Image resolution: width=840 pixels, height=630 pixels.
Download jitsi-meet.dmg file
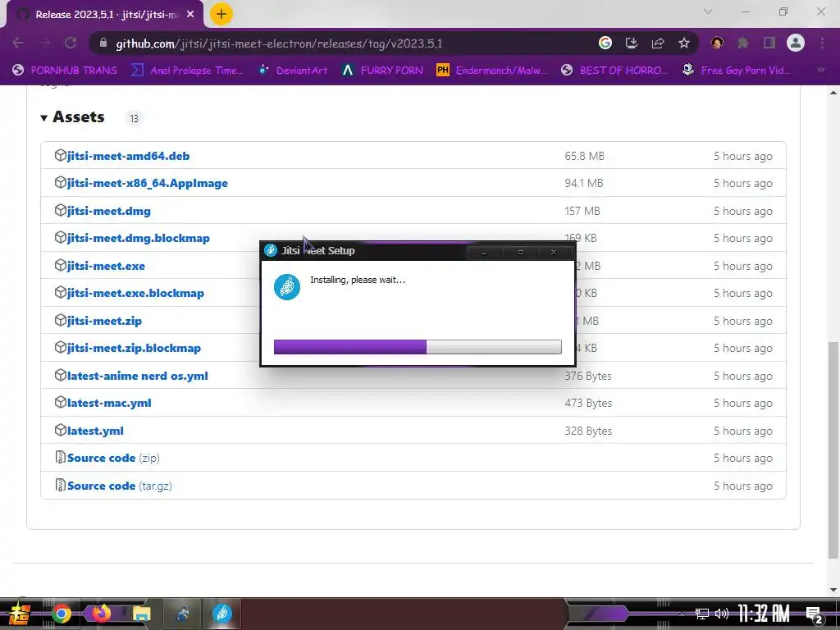pyautogui.click(x=109, y=211)
